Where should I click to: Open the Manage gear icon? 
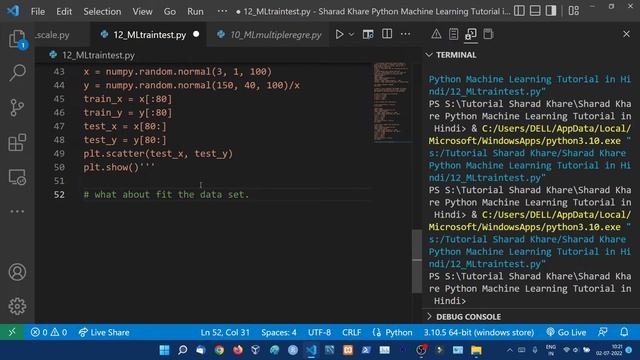[x=17, y=306]
